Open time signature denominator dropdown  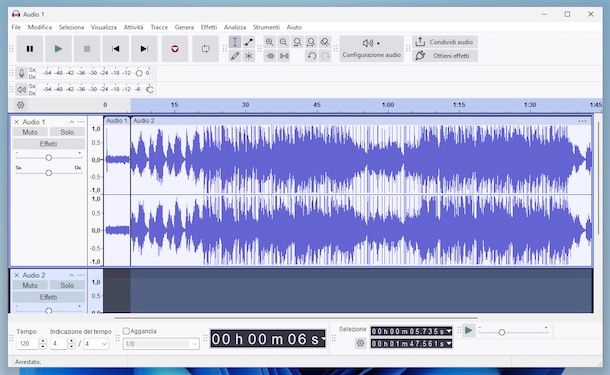96,344
